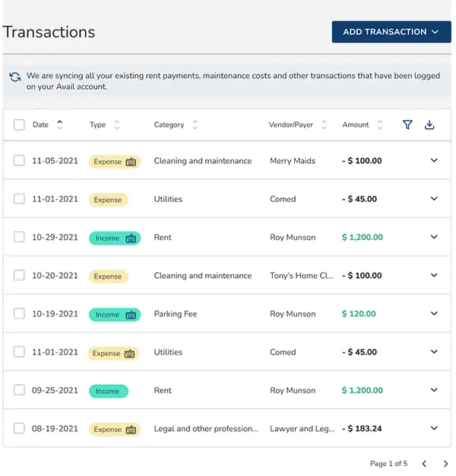Sort by Amount column arrows
The image size is (456, 476).
pos(379,125)
